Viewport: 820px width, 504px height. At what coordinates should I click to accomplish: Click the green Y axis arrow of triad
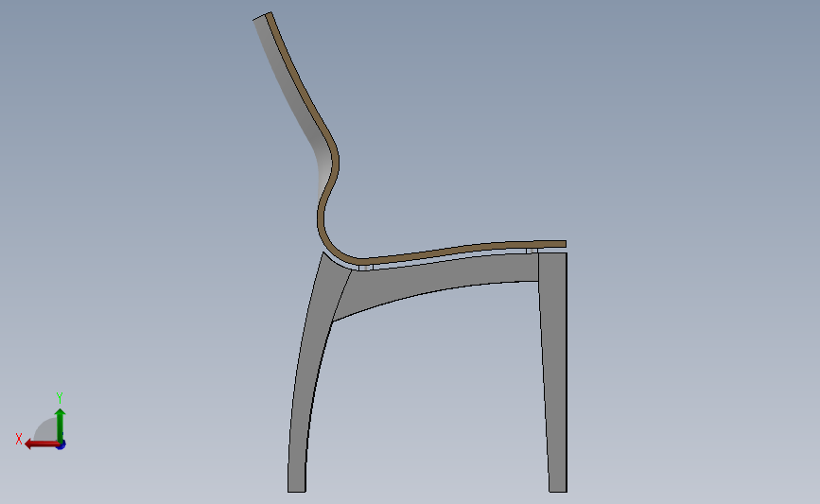pos(61,426)
